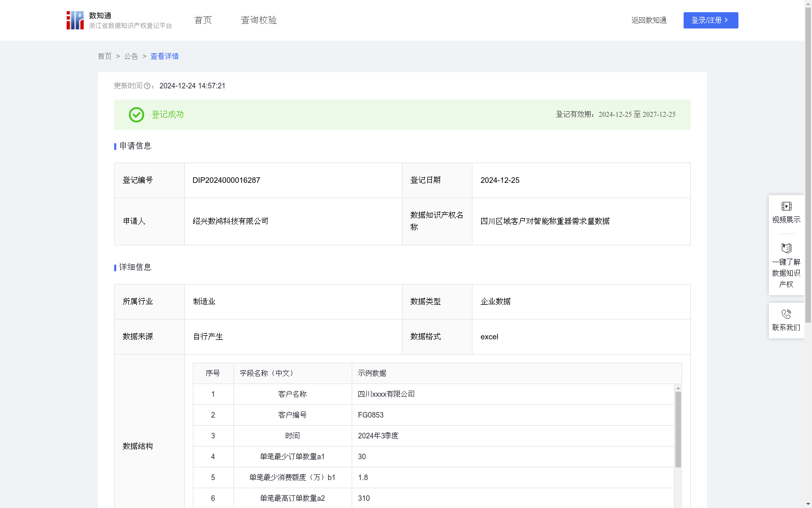
Task: Click the 客户编号 field row
Action: pyautogui.click(x=434, y=415)
